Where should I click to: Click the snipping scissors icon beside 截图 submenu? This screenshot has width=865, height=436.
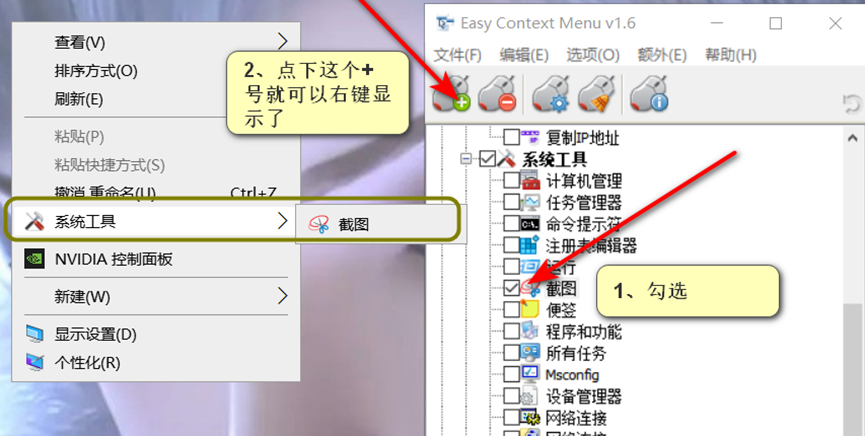319,225
